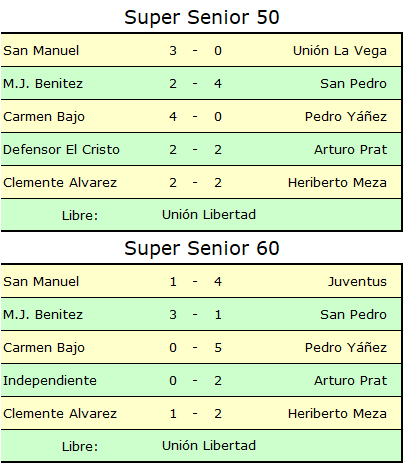Click Juventus team name
This screenshot has width=403, height=463.
357,282
